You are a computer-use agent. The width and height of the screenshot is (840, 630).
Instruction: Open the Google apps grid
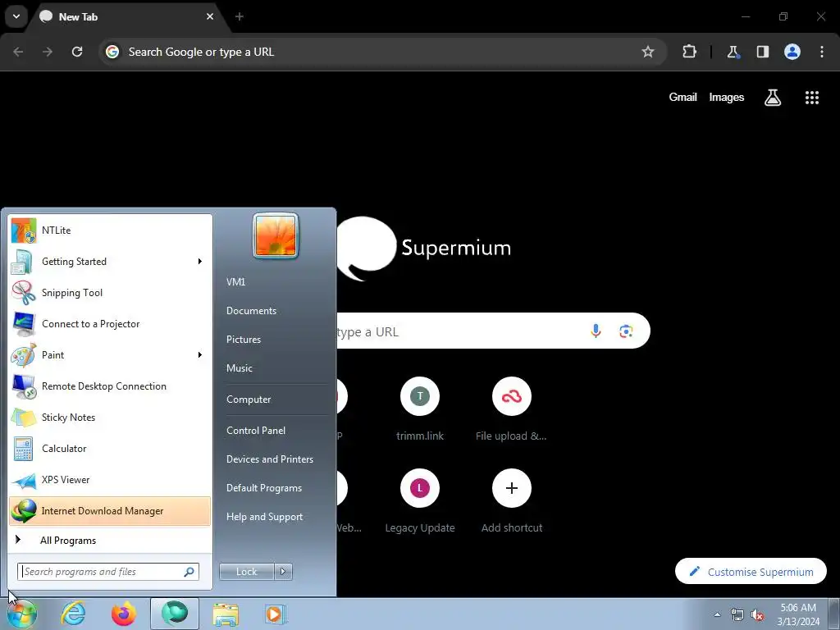[812, 98]
